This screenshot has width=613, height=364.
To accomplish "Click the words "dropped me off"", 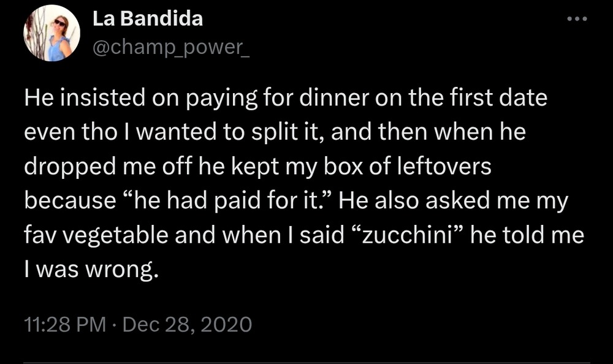I will (109, 167).
